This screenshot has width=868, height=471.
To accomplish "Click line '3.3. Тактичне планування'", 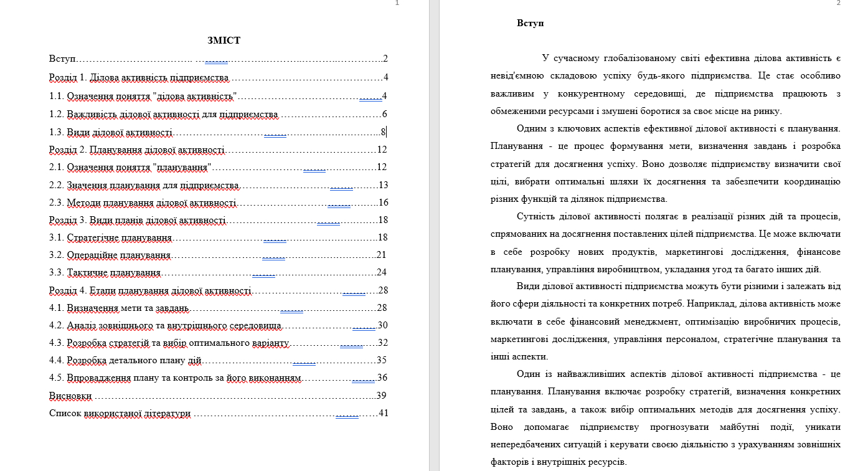I will [219, 272].
